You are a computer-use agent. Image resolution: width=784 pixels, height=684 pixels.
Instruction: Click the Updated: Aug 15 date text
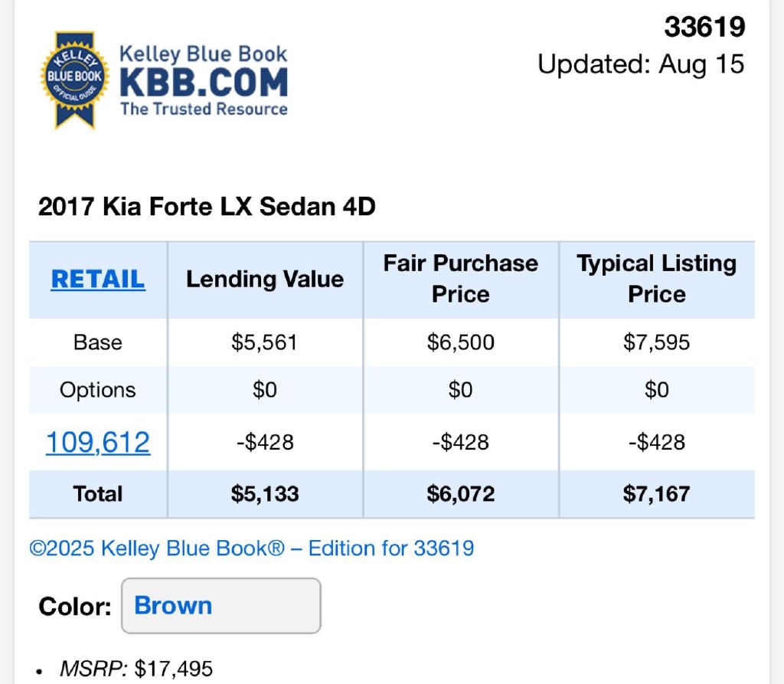pos(641,64)
